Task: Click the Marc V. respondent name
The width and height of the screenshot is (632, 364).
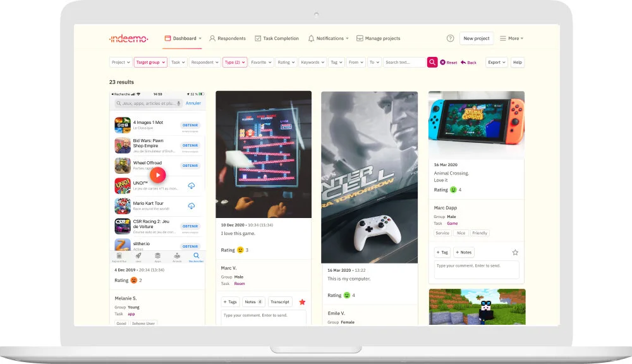Action: (x=229, y=268)
